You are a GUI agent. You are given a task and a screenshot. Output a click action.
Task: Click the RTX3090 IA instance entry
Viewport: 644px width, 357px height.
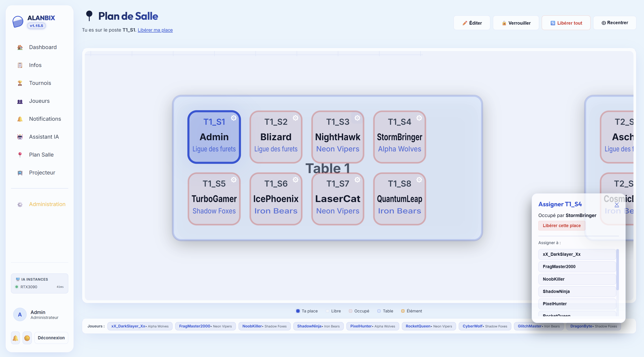40,287
